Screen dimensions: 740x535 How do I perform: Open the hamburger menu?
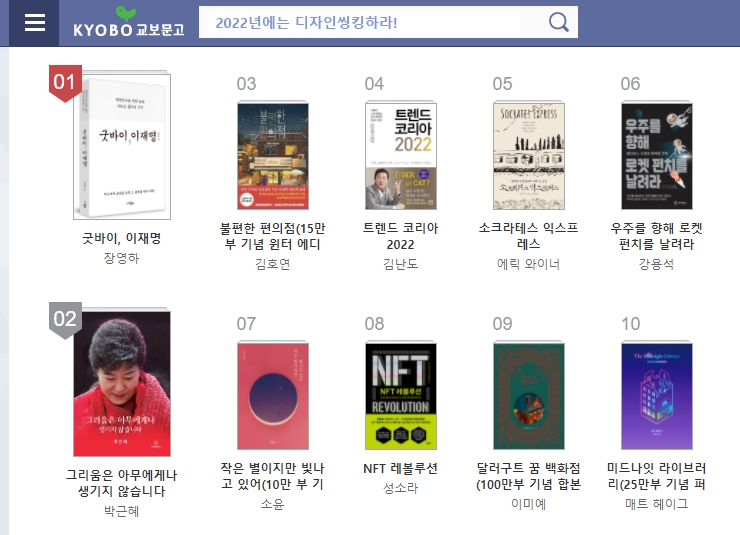click(x=34, y=23)
